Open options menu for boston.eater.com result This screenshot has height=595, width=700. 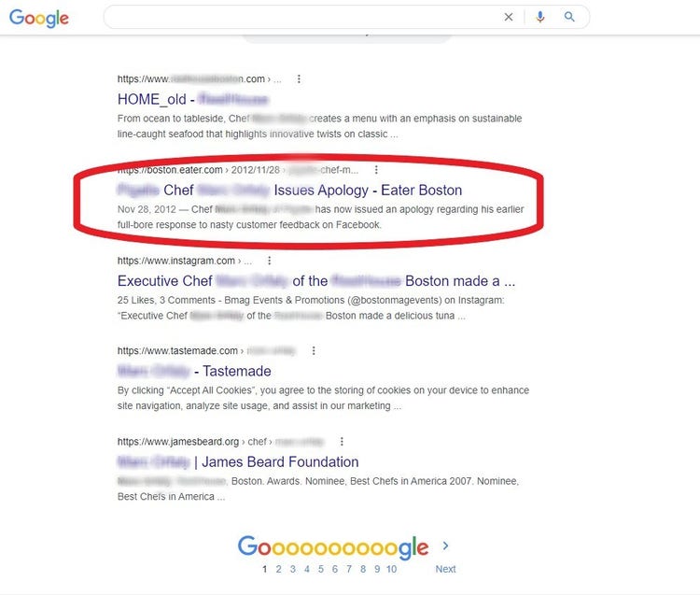click(376, 170)
